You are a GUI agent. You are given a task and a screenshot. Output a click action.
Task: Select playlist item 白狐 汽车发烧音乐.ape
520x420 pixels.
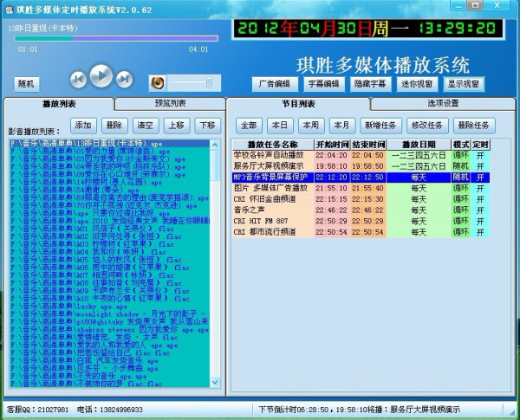(x=110, y=360)
